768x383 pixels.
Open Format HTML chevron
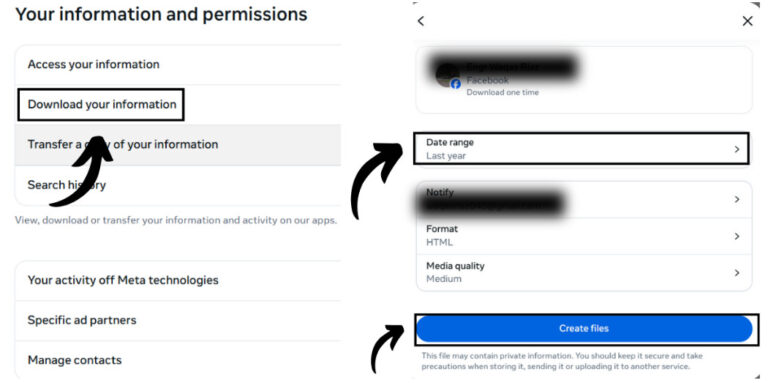click(737, 236)
